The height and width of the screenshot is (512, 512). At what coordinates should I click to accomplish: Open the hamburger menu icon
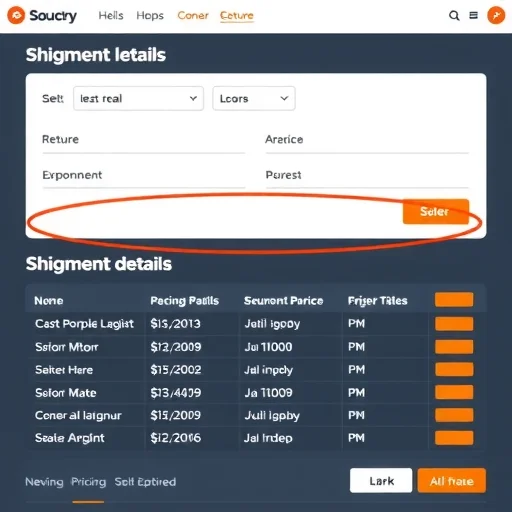point(473,15)
